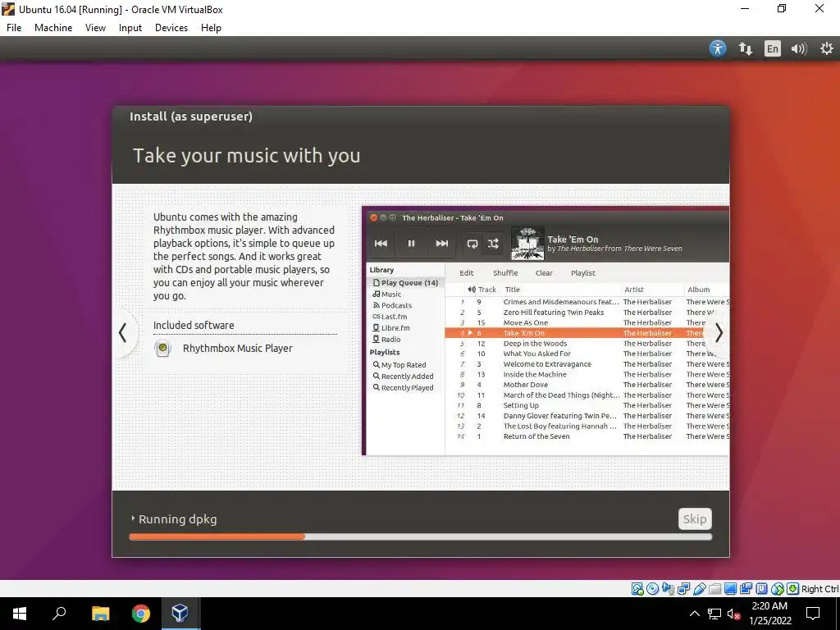Click Playlist in the queue toolbar
The image size is (840, 630).
(583, 272)
